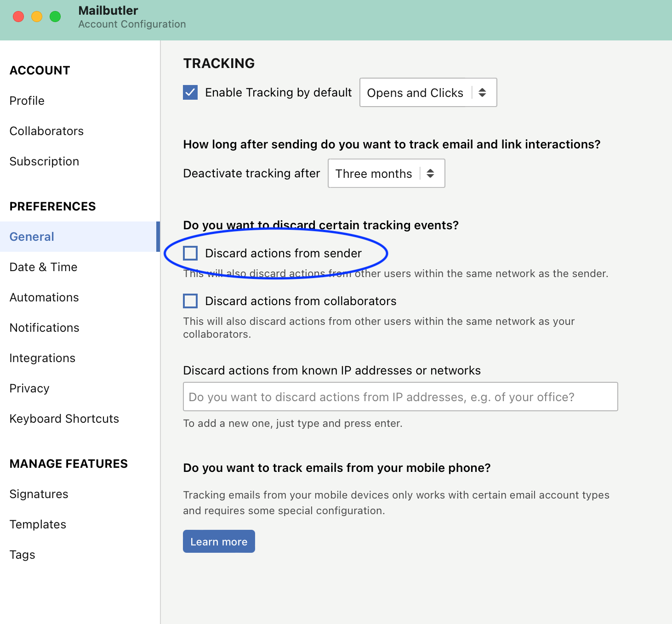Go to Subscription section
The width and height of the screenshot is (672, 624).
[x=44, y=161]
